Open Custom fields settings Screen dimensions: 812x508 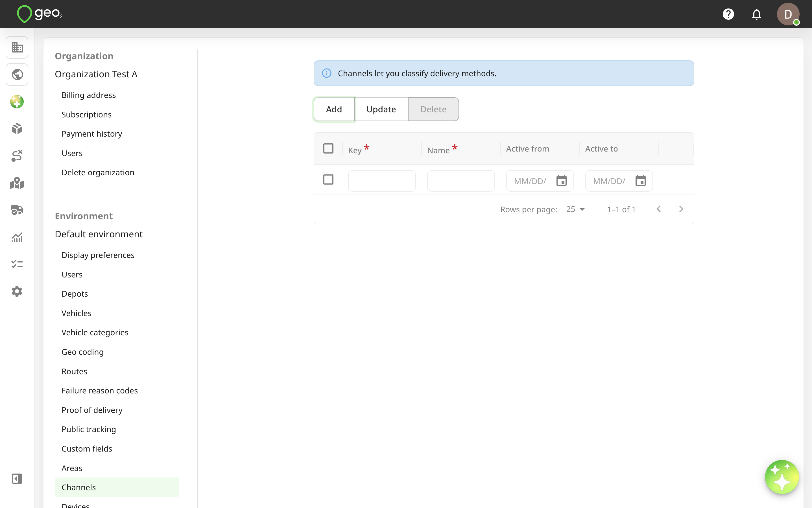click(87, 448)
